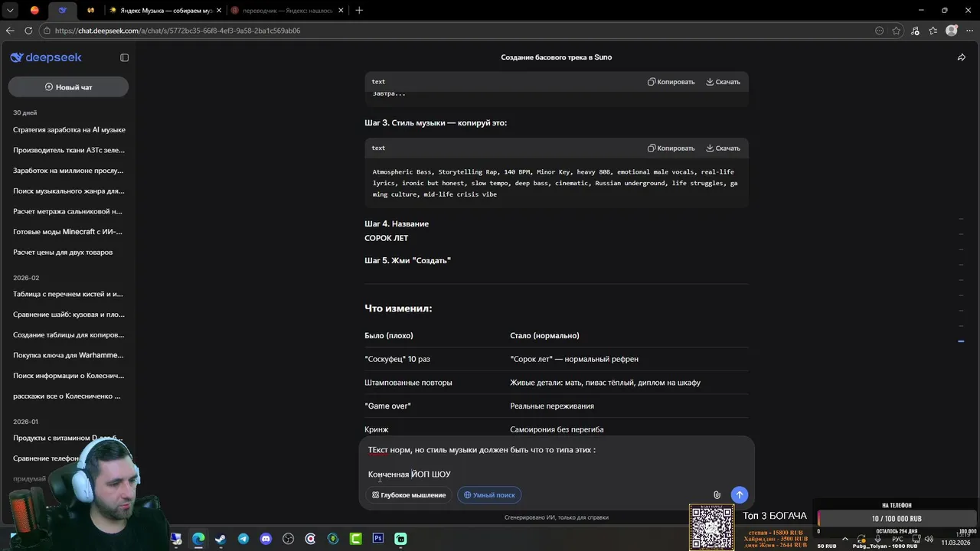This screenshot has width=980, height=551.
Task: Open the system volume icon in the tray
Action: point(929,539)
